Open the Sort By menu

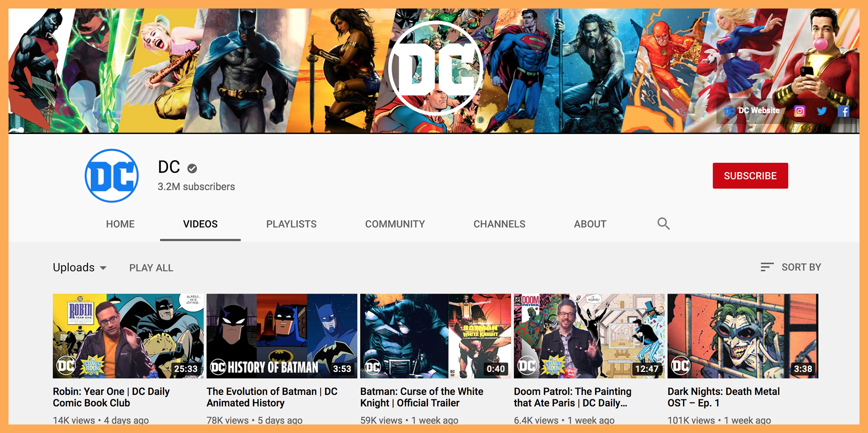point(790,267)
